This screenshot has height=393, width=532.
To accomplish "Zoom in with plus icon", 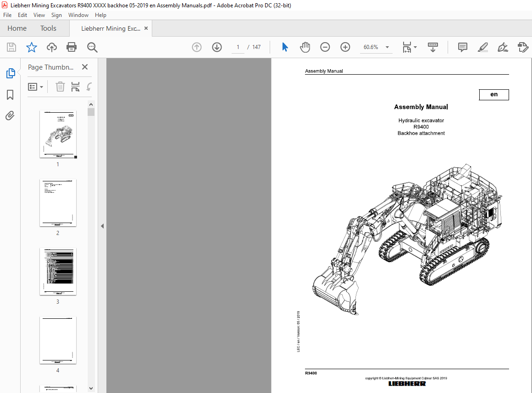I will (x=345, y=47).
